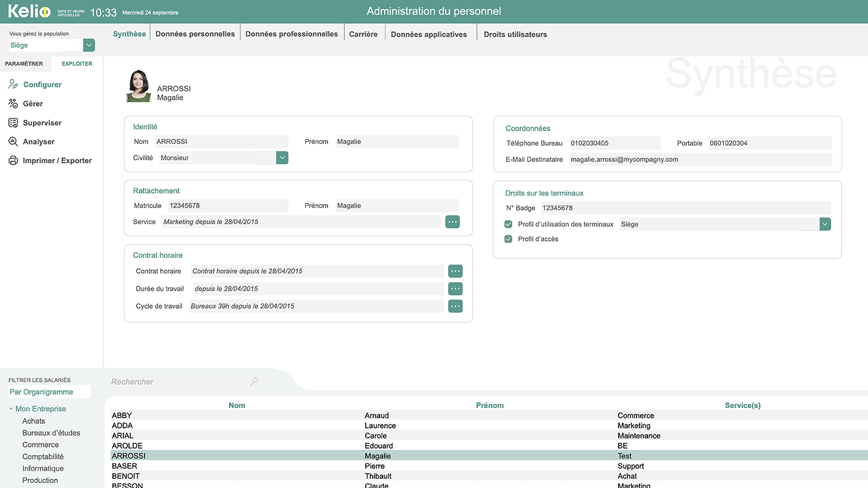The height and width of the screenshot is (488, 868).
Task: Open the Civilité dropdown
Action: pyautogui.click(x=282, y=157)
